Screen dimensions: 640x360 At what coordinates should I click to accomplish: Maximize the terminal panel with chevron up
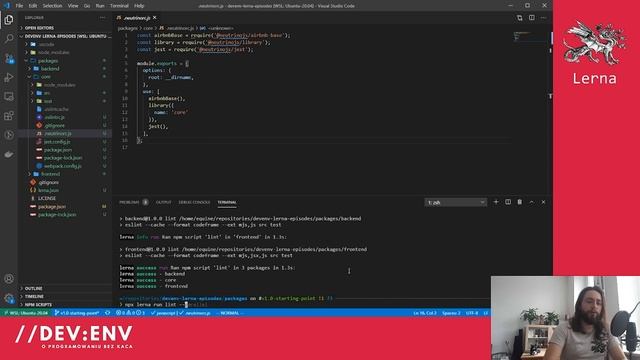coord(531,202)
